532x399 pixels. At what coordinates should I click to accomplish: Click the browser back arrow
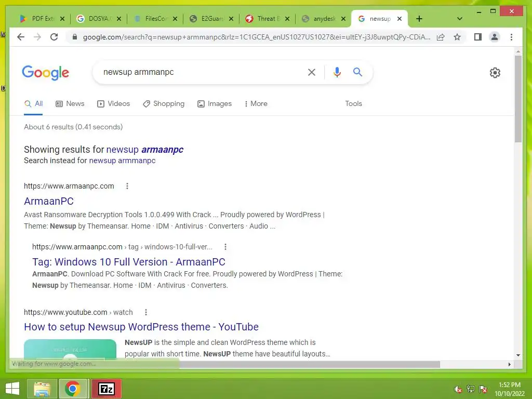click(x=21, y=37)
